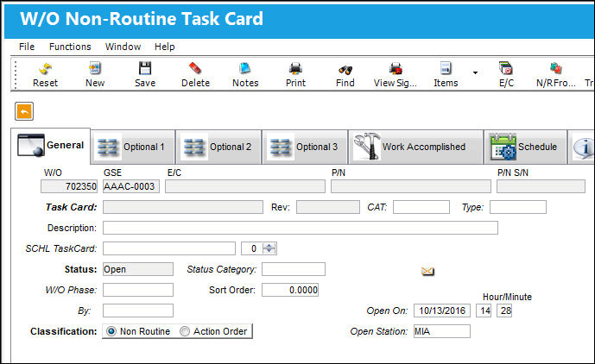595x364 pixels.
Task: Click the View Sig... toolbar icon
Action: tap(396, 69)
